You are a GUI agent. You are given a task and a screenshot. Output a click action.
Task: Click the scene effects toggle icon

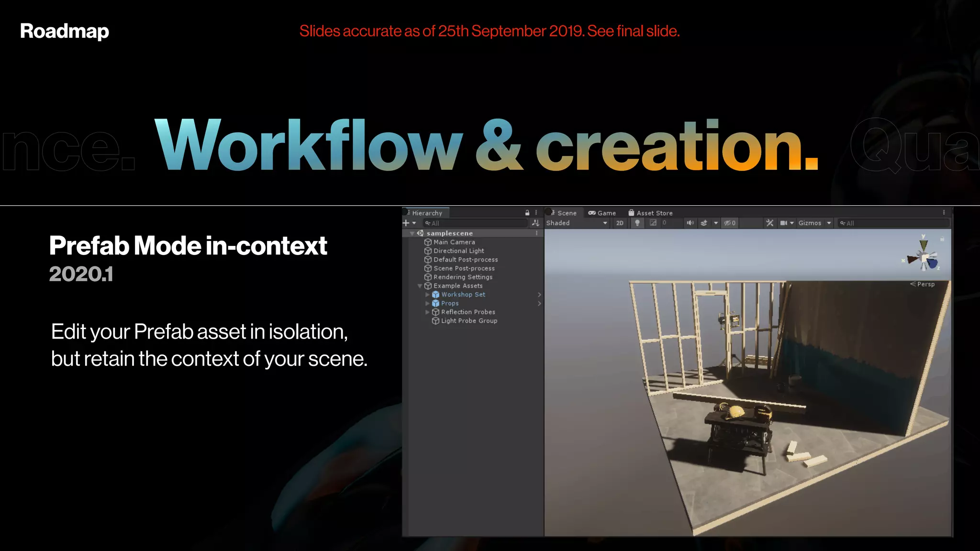(704, 223)
